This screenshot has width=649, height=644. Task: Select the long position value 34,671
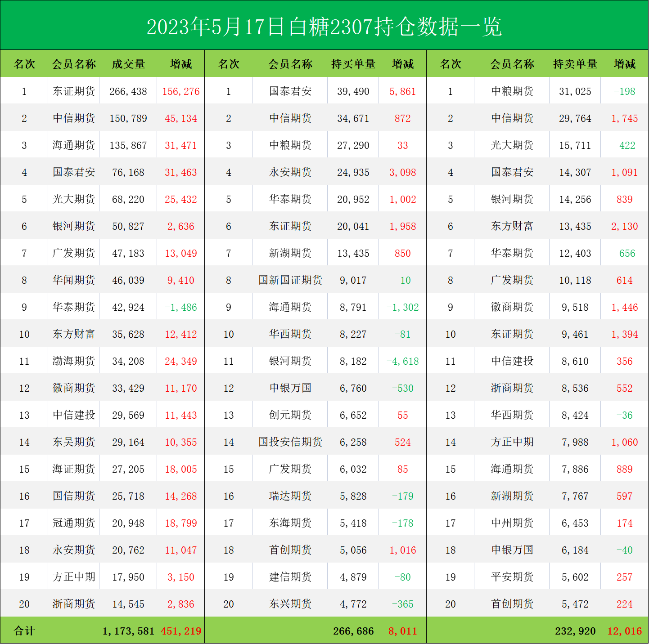[353, 118]
